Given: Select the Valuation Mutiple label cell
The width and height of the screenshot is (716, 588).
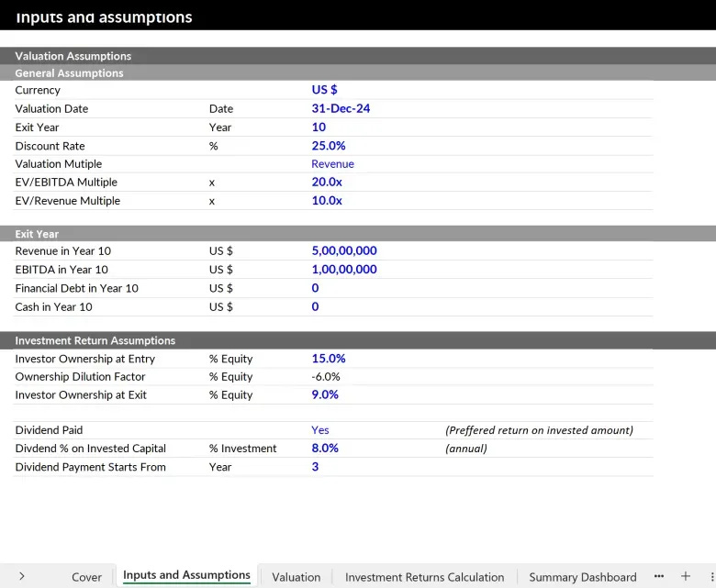Looking at the screenshot, I should coord(59,164).
